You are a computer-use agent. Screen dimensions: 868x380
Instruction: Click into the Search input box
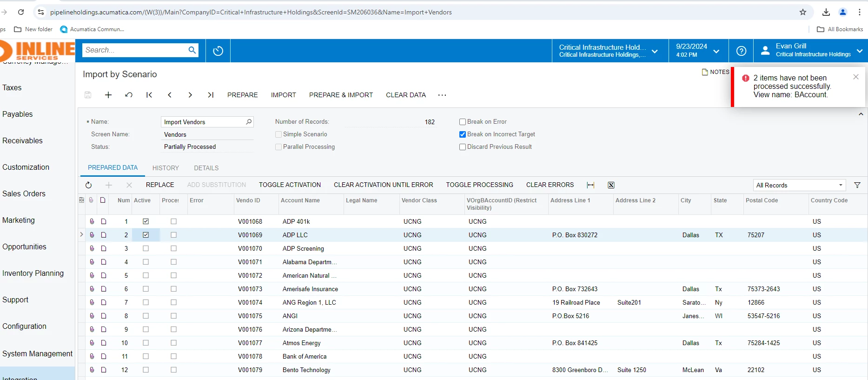pos(135,50)
